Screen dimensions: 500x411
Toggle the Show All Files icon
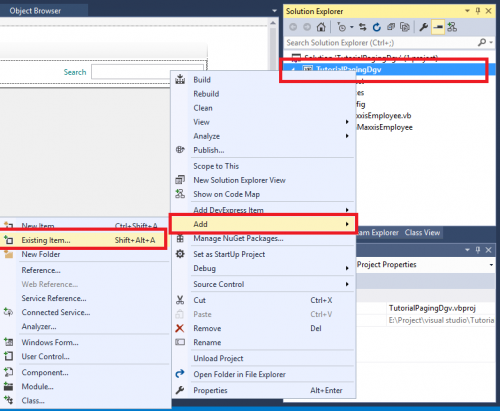click(x=405, y=27)
